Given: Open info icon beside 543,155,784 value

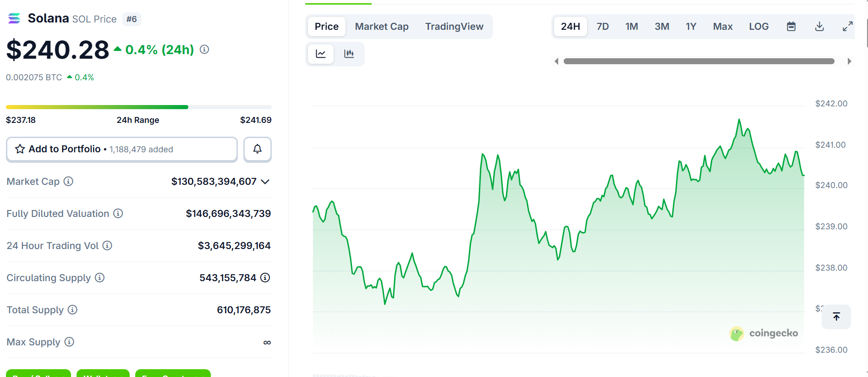Looking at the screenshot, I should click(x=265, y=277).
